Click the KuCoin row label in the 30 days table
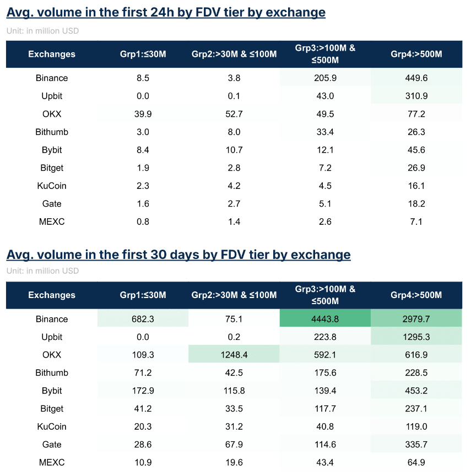Viewport: 471px width, 476px height. (52, 426)
